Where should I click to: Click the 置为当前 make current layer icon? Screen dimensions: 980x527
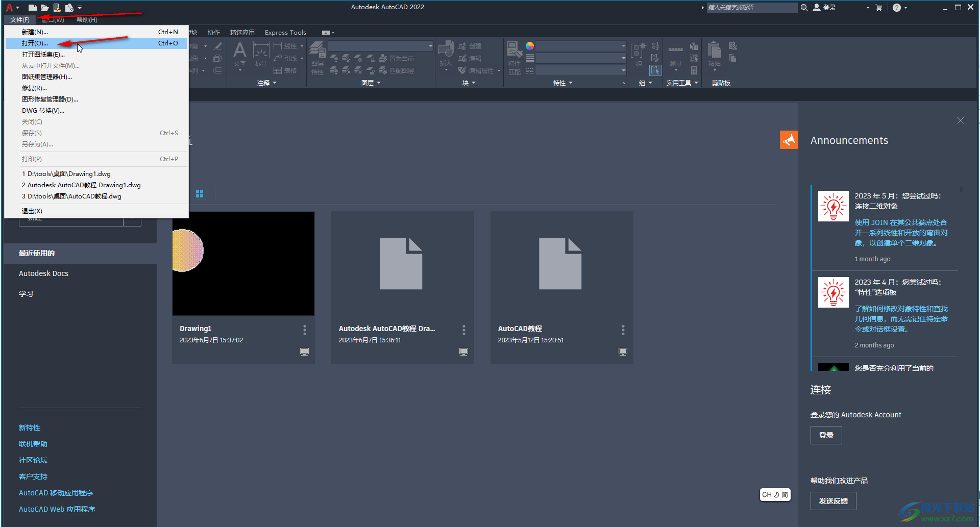[x=396, y=59]
